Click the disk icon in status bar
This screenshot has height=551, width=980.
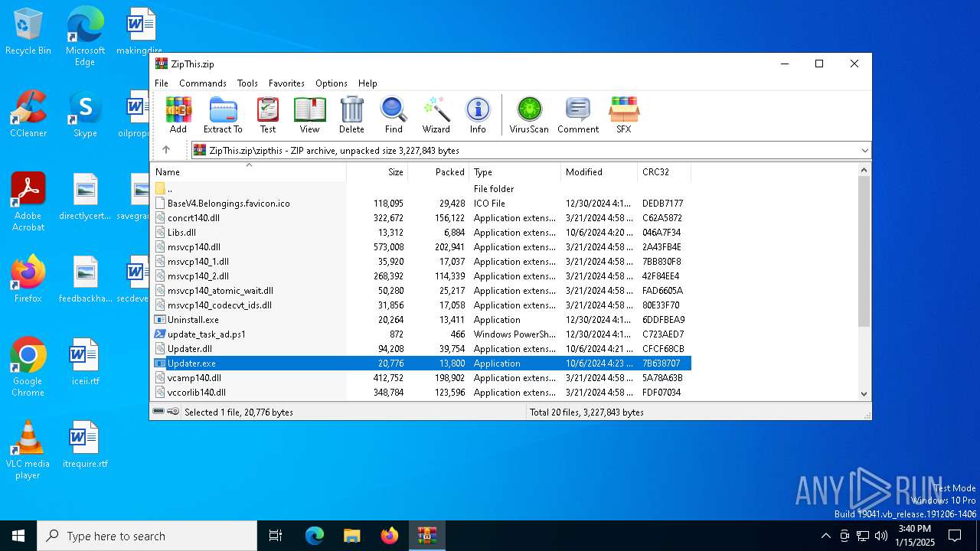[158, 412]
